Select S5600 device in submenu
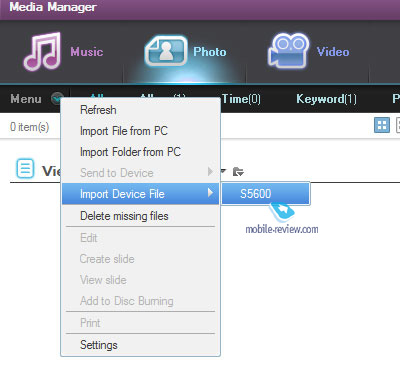This screenshot has width=400, height=388. (266, 194)
